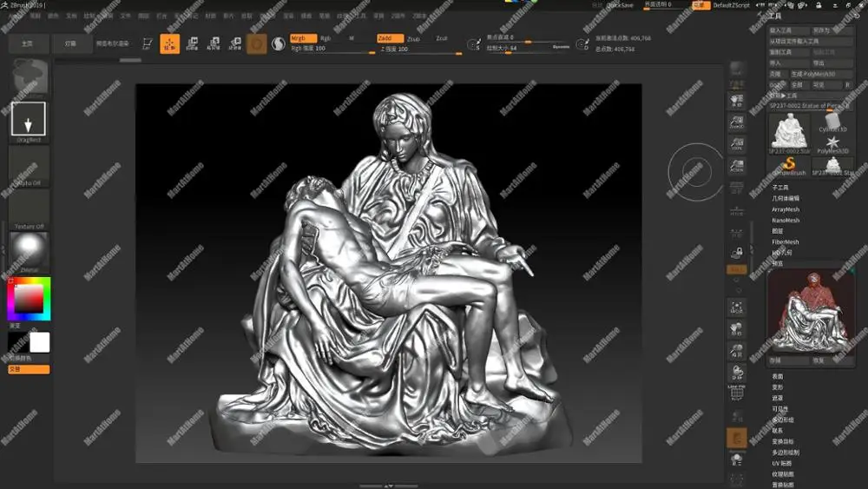Toggle the Rgb channel button
Viewport: 868px width, 489px height.
click(x=325, y=38)
